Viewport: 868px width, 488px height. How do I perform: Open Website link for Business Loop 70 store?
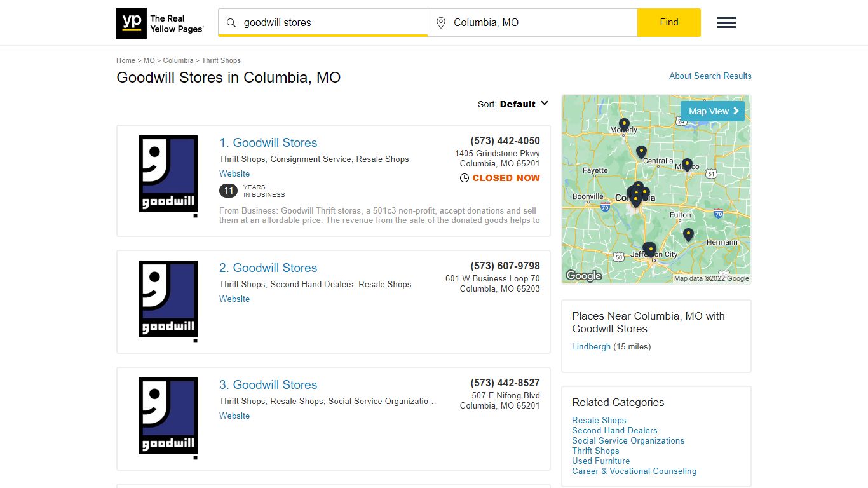(234, 299)
